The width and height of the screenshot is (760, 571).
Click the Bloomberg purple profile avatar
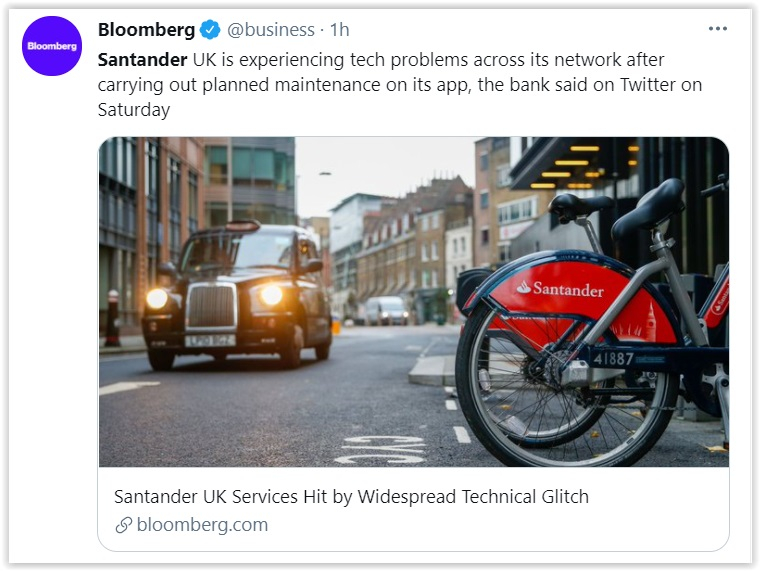pyautogui.click(x=52, y=46)
